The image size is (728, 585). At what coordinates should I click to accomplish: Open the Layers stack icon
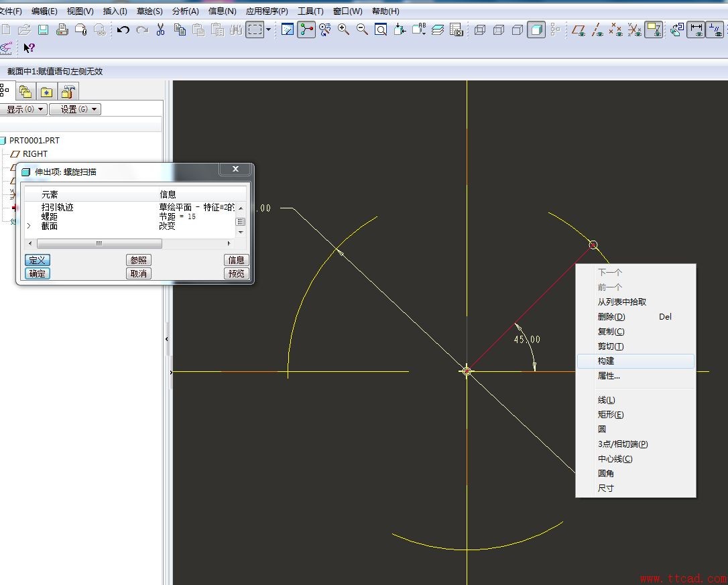(438, 29)
